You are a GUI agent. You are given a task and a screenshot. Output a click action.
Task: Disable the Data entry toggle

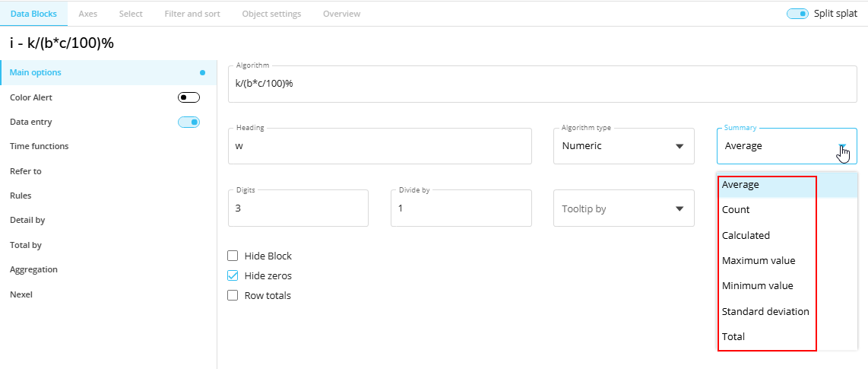tap(188, 122)
